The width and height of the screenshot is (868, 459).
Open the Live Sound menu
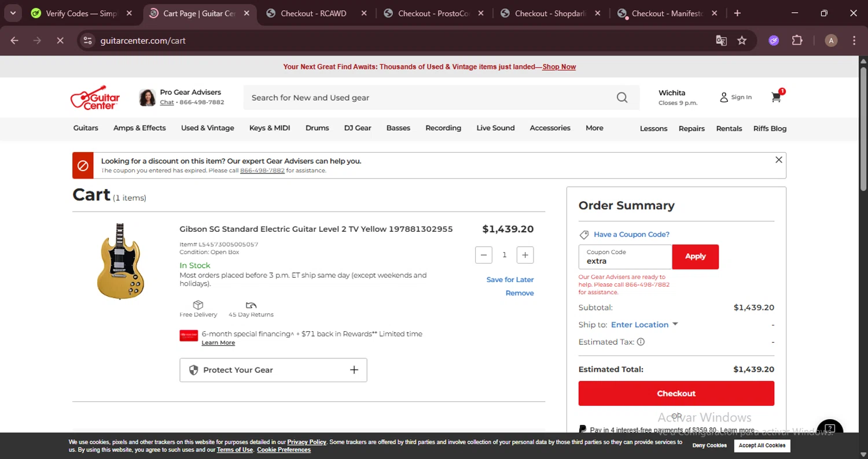(495, 128)
